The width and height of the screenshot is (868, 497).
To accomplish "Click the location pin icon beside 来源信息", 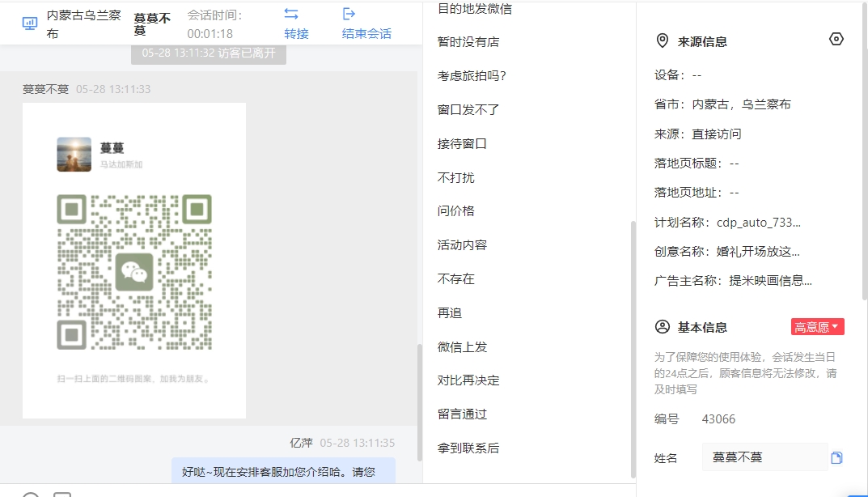I will pyautogui.click(x=662, y=40).
